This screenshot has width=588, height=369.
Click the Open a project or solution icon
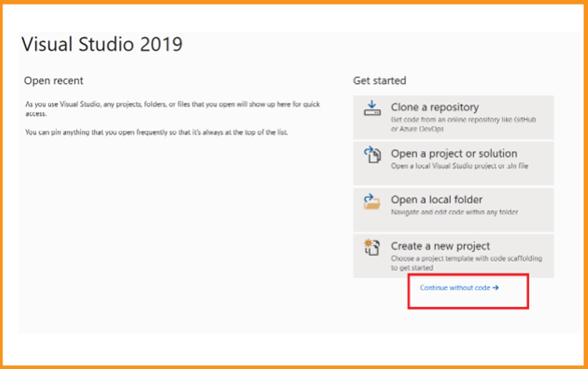[372, 154]
